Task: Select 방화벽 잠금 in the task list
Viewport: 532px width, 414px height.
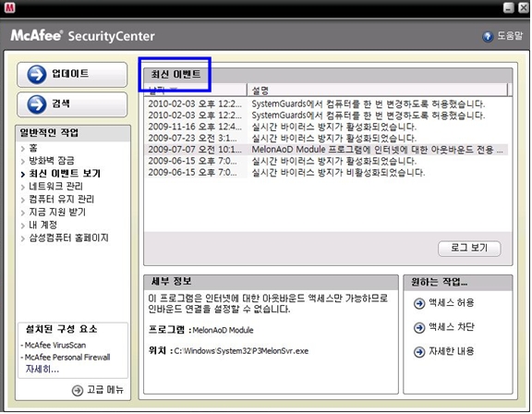Action: [52, 161]
